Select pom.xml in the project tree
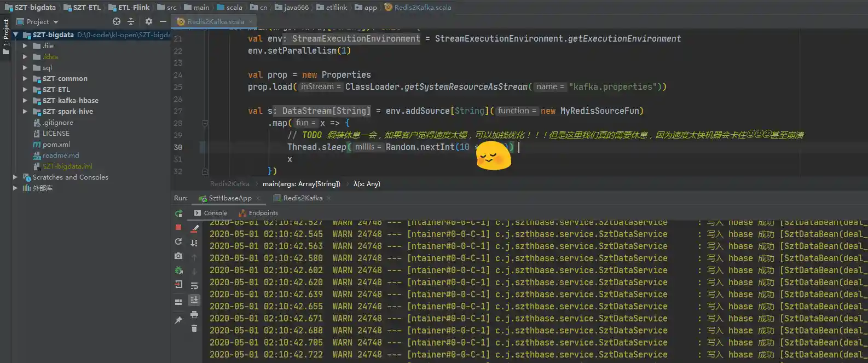This screenshot has width=868, height=363. (x=56, y=145)
